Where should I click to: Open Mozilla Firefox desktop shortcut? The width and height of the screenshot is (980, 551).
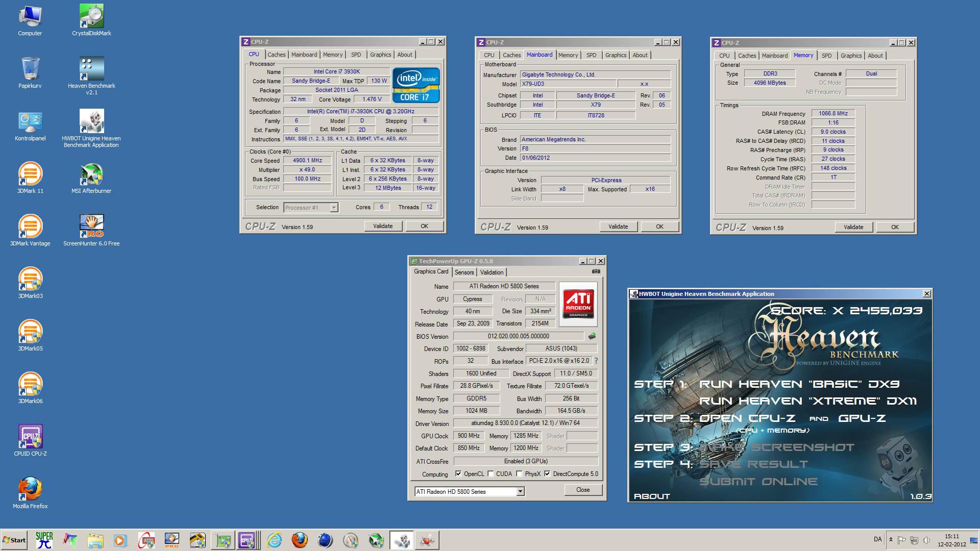30,493
